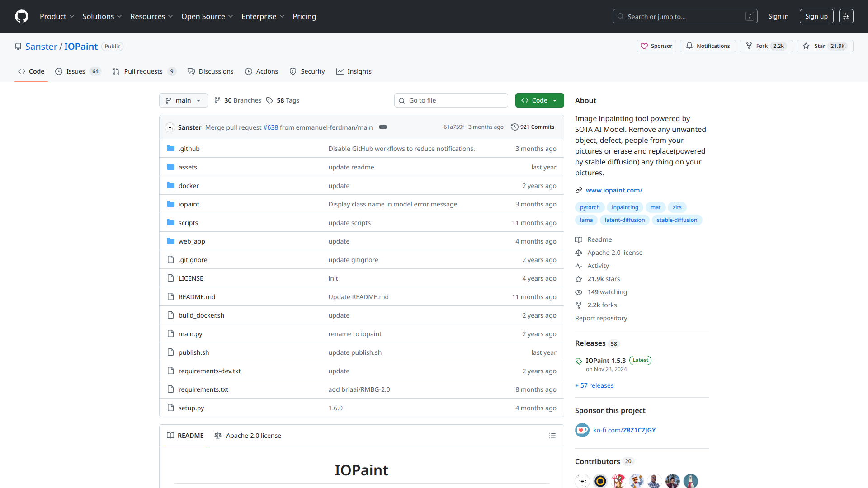Open the README outline list icon
868x488 pixels.
(552, 436)
